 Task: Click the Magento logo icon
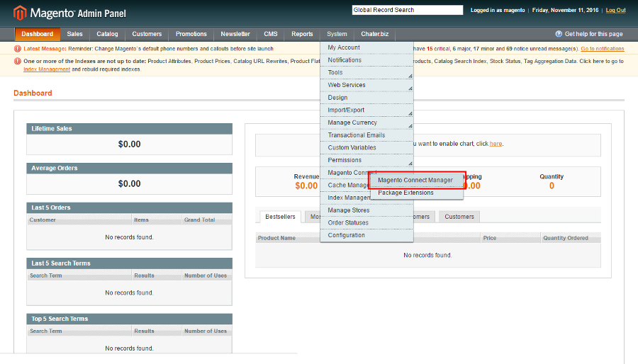[x=20, y=13]
